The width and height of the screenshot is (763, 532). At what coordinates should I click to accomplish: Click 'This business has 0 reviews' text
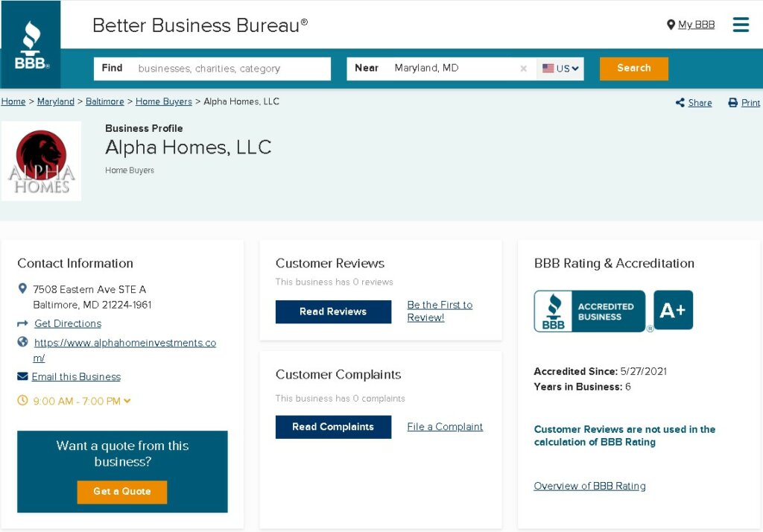point(335,282)
